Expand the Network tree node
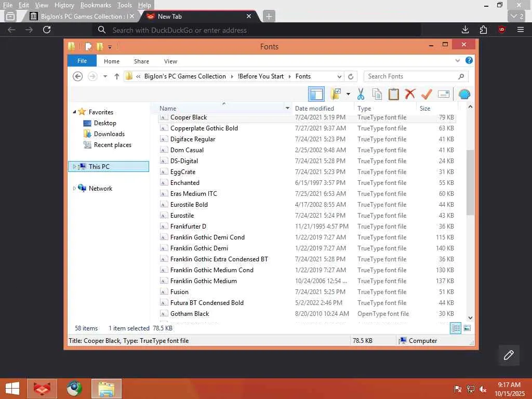The height and width of the screenshot is (399, 532). pyautogui.click(x=74, y=188)
